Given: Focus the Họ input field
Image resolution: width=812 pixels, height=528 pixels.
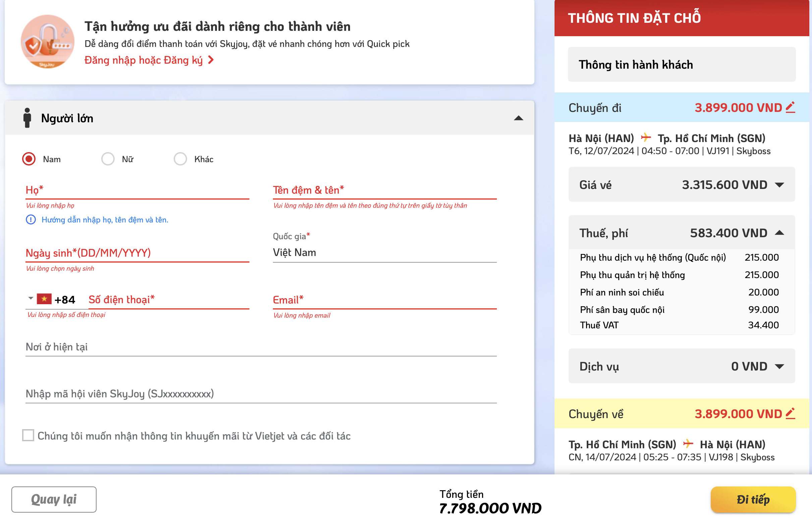Looking at the screenshot, I should [x=137, y=191].
